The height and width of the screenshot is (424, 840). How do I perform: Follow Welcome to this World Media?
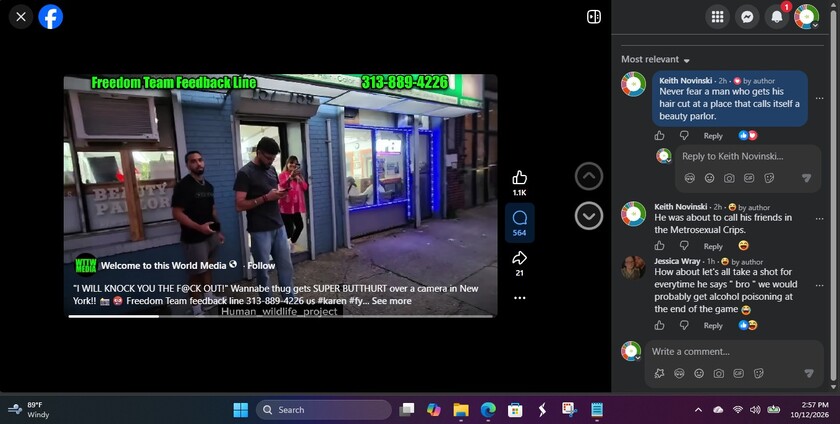tap(261, 265)
